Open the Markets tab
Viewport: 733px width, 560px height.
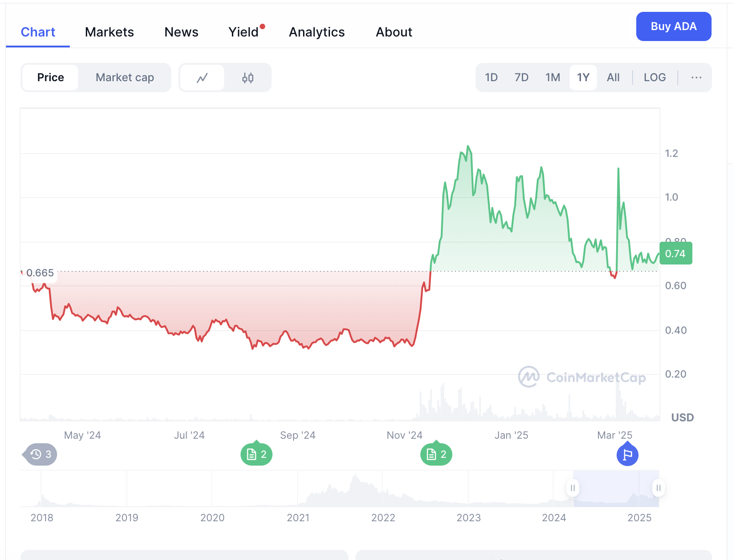click(110, 32)
